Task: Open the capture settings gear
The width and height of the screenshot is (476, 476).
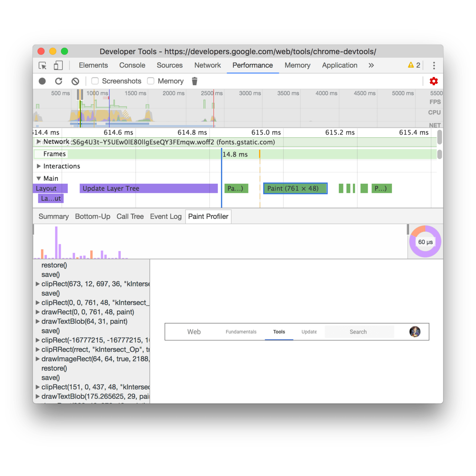Action: tap(434, 81)
